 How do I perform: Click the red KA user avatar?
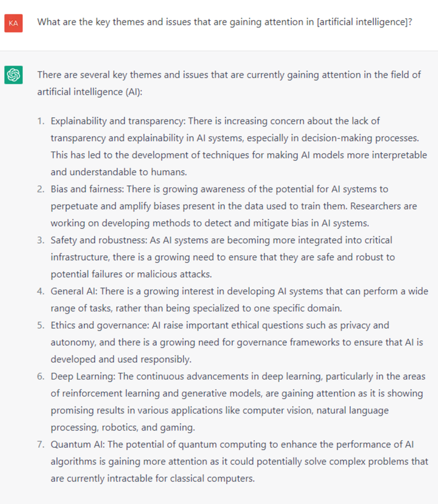pos(13,23)
